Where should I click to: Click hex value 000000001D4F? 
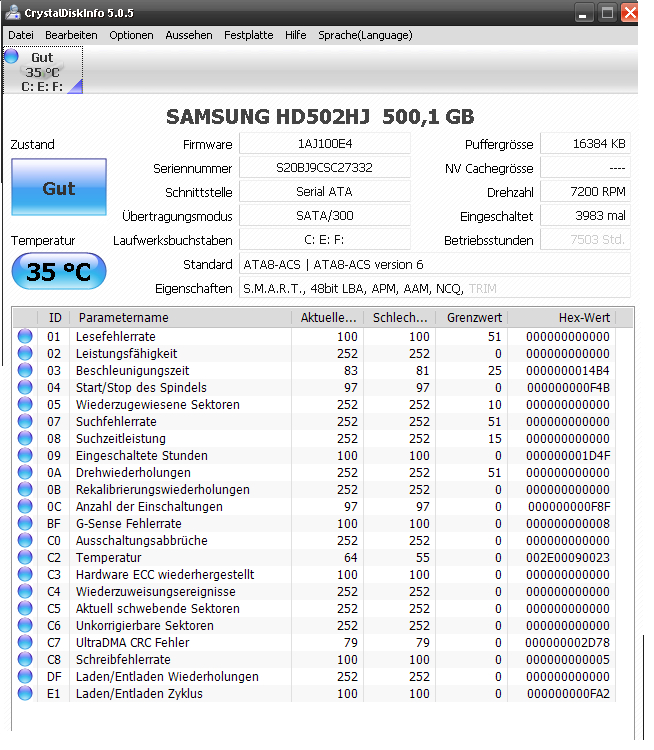coord(568,456)
